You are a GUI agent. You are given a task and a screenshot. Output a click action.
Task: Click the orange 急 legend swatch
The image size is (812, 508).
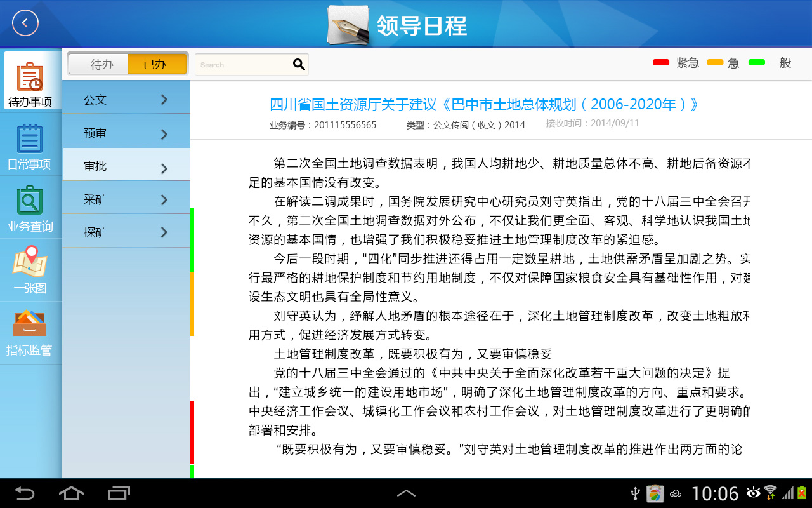715,62
